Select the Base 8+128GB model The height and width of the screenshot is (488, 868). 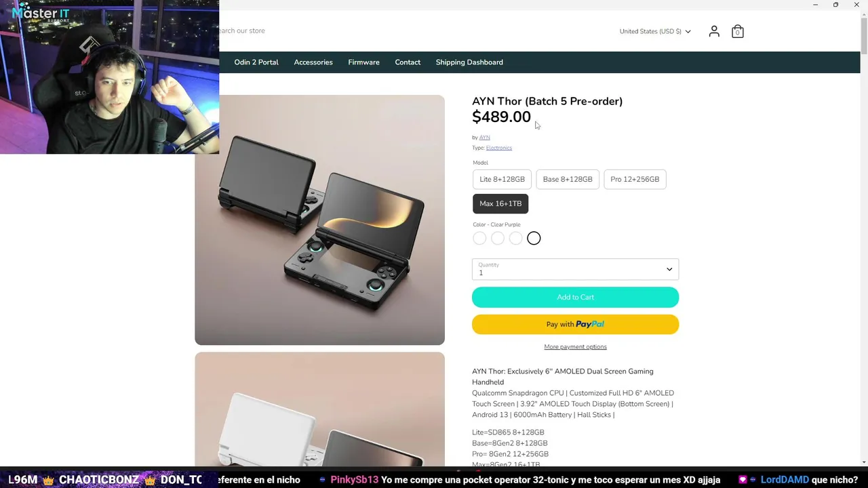[568, 180]
